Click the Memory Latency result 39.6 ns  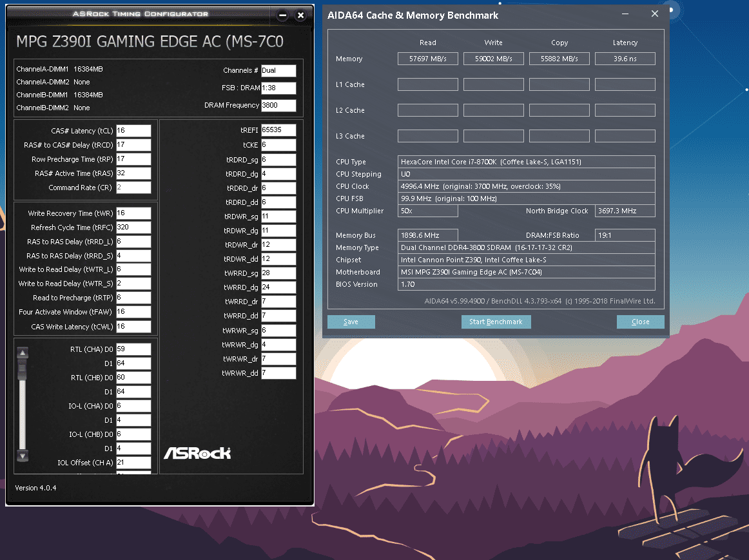point(625,59)
